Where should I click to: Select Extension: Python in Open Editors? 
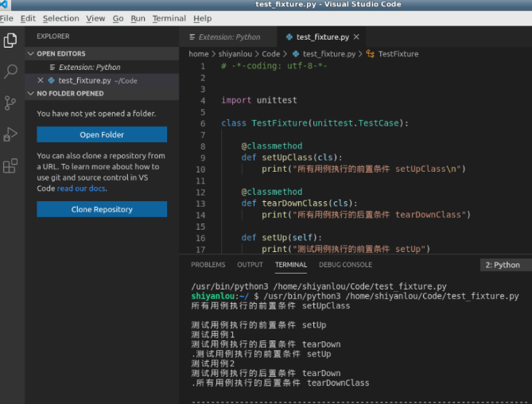click(x=102, y=67)
